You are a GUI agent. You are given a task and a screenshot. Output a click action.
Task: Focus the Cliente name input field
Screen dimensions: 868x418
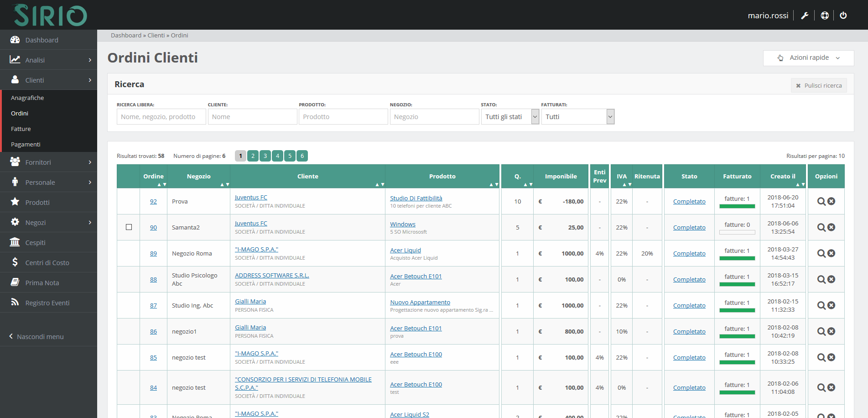(252, 117)
